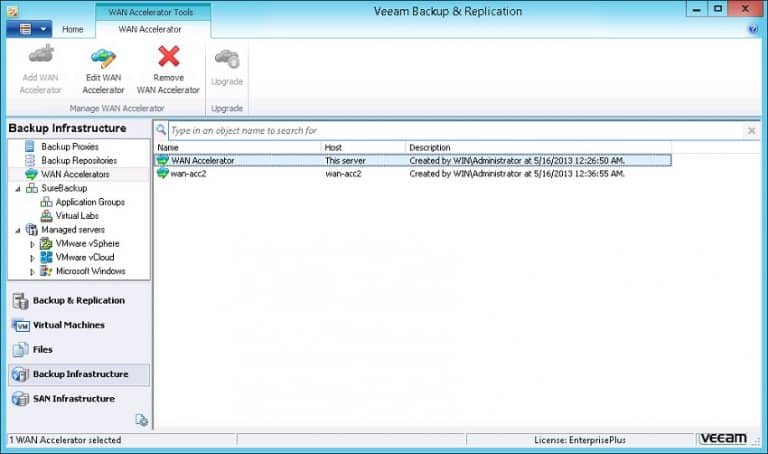Expand the VMware vCloud node
The height and width of the screenshot is (454, 768).
(x=32, y=258)
